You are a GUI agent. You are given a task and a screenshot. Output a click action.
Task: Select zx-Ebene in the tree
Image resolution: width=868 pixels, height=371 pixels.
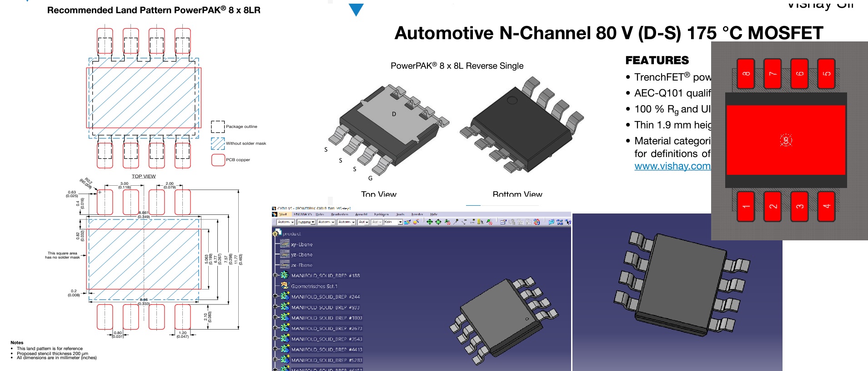click(x=301, y=265)
